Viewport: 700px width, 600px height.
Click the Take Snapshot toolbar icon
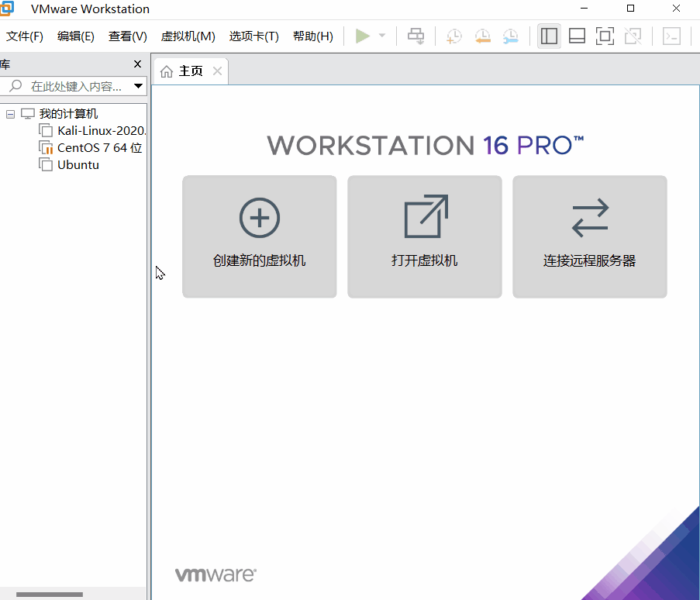454,36
